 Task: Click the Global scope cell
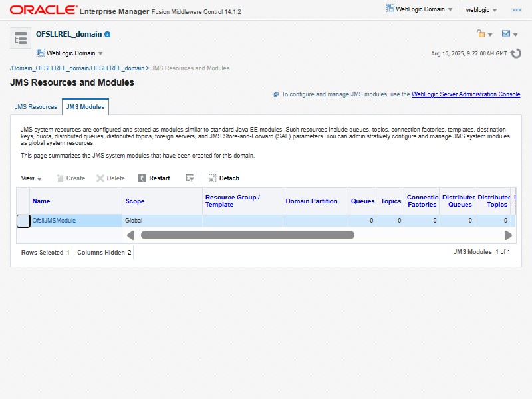point(162,221)
